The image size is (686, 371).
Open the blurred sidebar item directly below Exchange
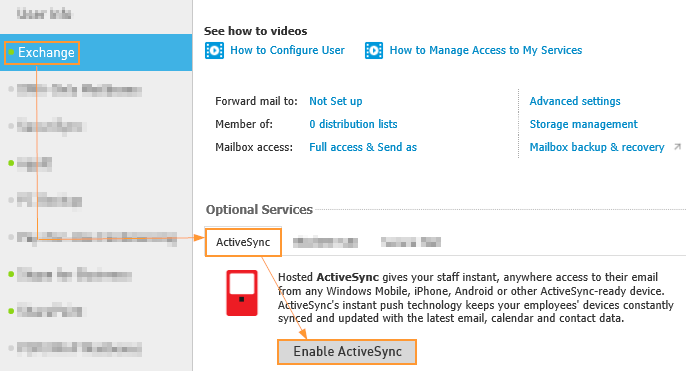pos(79,90)
